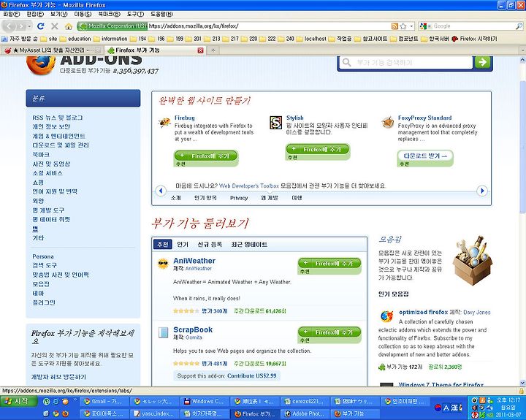Click the Firefox 시작하기 bookmark
Viewport: 526px width, 420px height.
[x=474, y=39]
